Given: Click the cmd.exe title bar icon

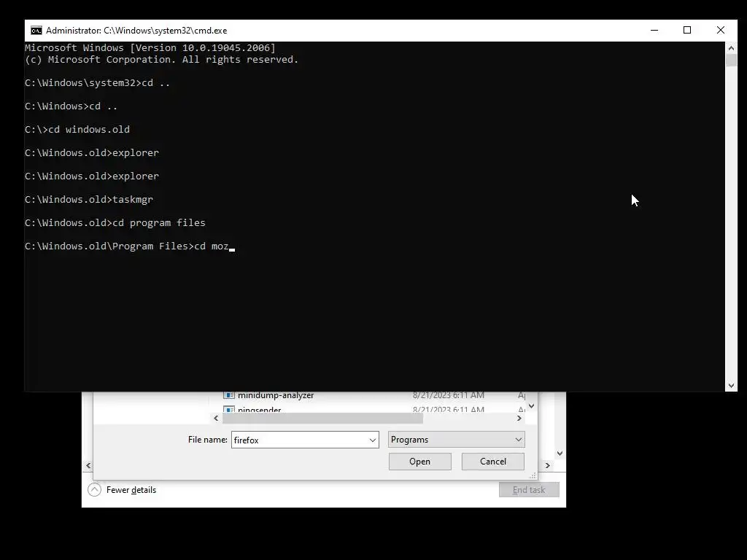Looking at the screenshot, I should point(36,31).
